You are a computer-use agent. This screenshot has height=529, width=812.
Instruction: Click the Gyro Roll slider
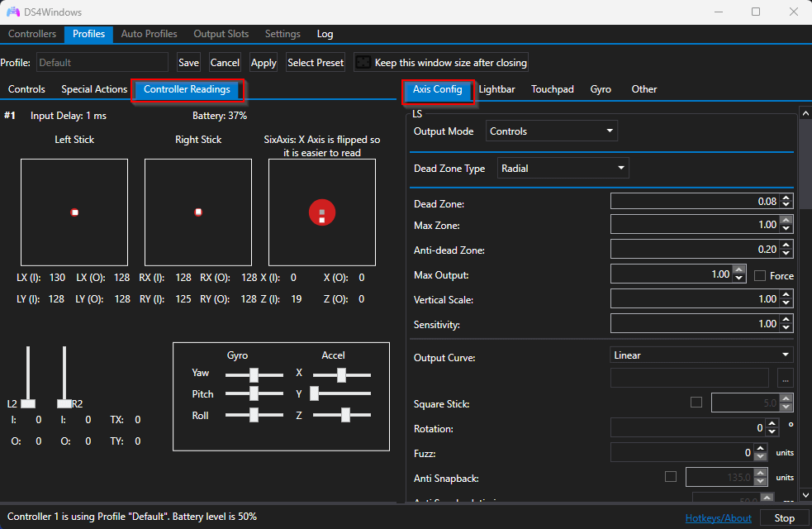(254, 415)
